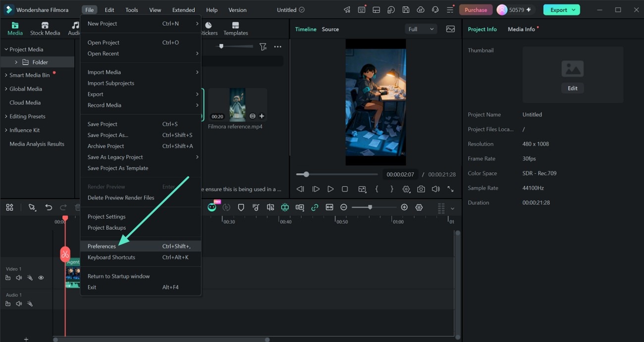Open the Templates tab
Viewport: 644px width, 342px height.
236,29
